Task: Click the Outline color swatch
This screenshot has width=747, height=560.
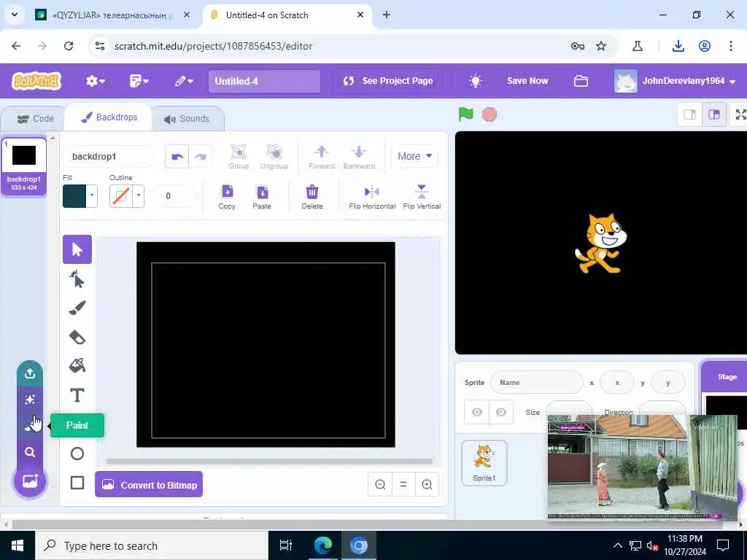Action: pyautogui.click(x=121, y=195)
